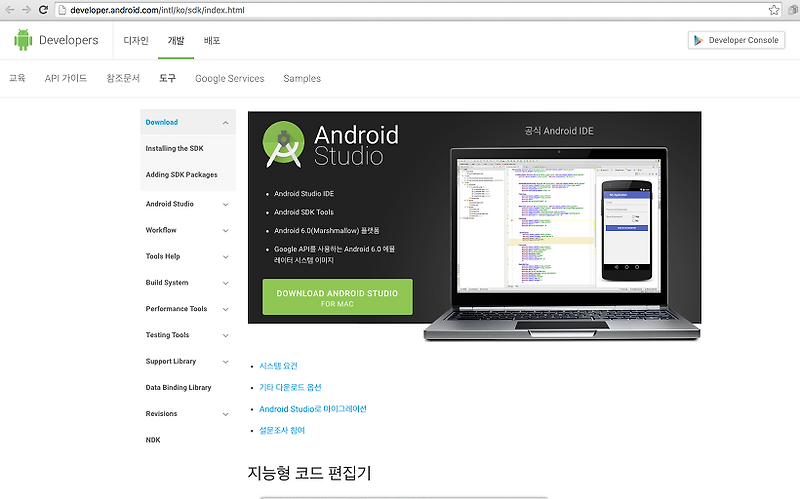This screenshot has height=499, width=800.
Task: Open the NDK sidebar link
Action: [153, 440]
